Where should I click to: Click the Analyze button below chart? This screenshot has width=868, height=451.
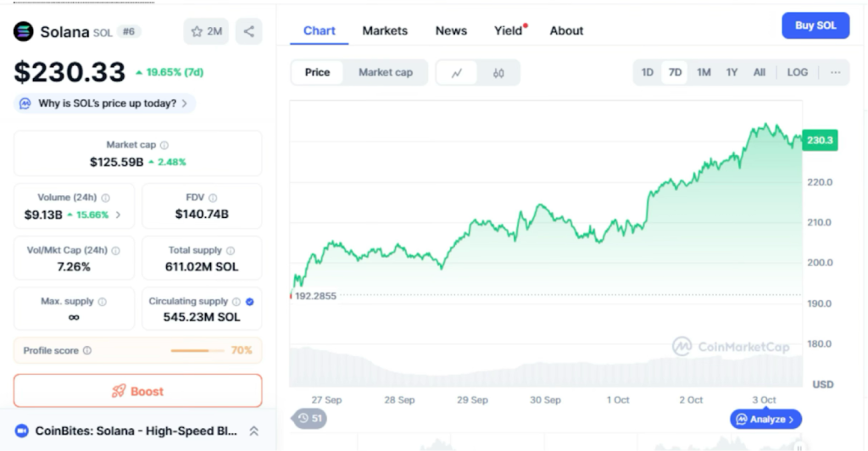(765, 419)
